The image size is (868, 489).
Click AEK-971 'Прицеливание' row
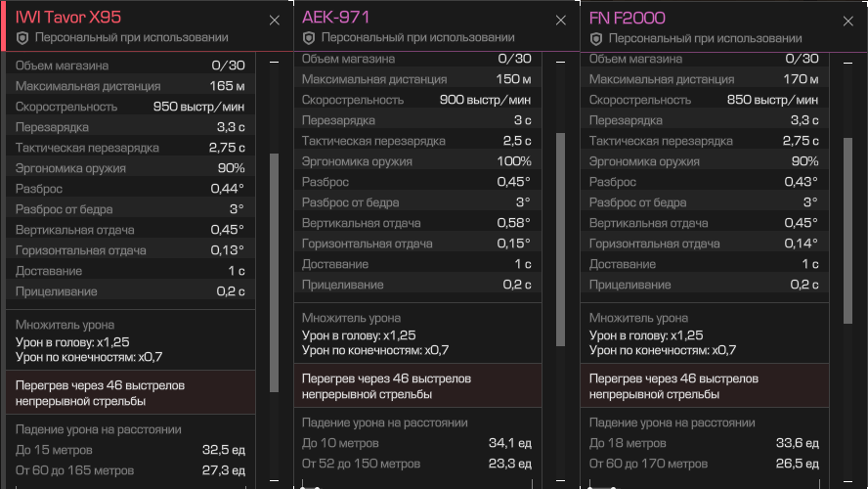(x=416, y=285)
